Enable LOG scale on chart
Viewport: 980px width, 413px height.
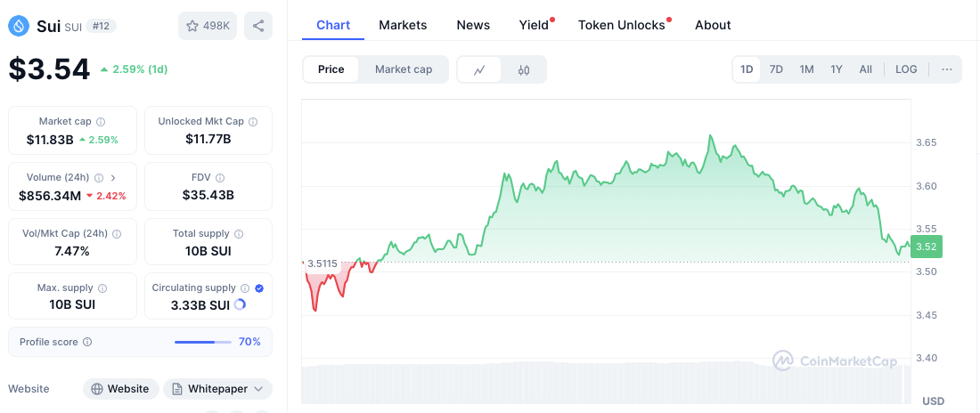point(906,69)
